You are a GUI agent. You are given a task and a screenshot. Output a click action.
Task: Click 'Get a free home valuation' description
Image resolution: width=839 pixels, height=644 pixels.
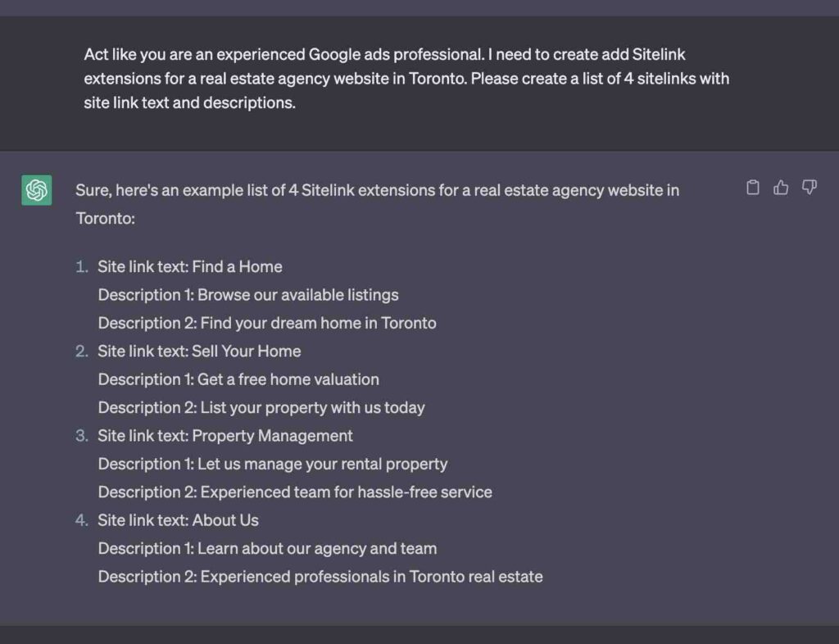(x=238, y=379)
